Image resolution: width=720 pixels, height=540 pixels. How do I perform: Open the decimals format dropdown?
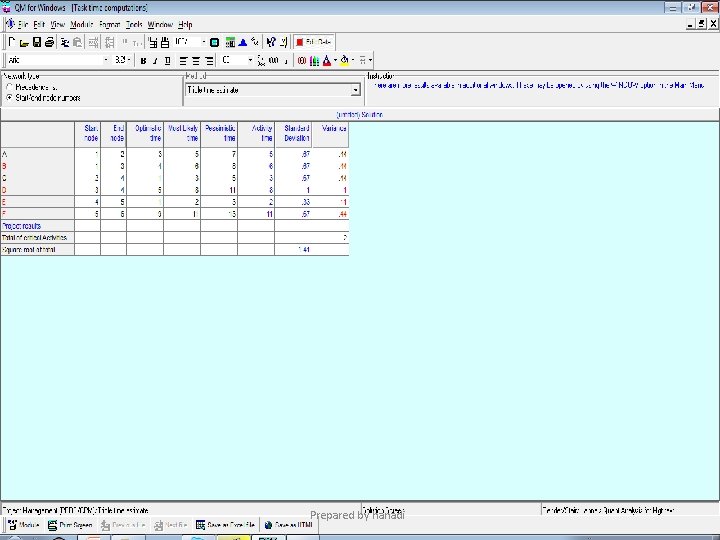click(x=250, y=60)
